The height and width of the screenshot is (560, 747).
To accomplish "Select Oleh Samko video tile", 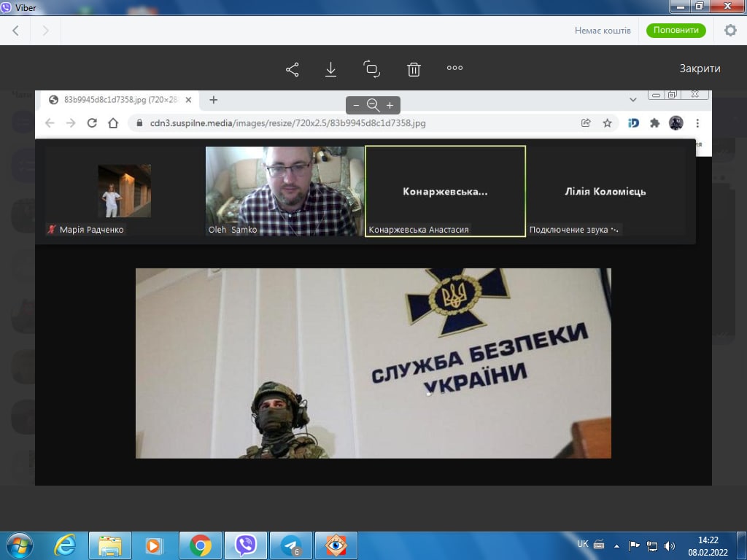I will [x=285, y=191].
